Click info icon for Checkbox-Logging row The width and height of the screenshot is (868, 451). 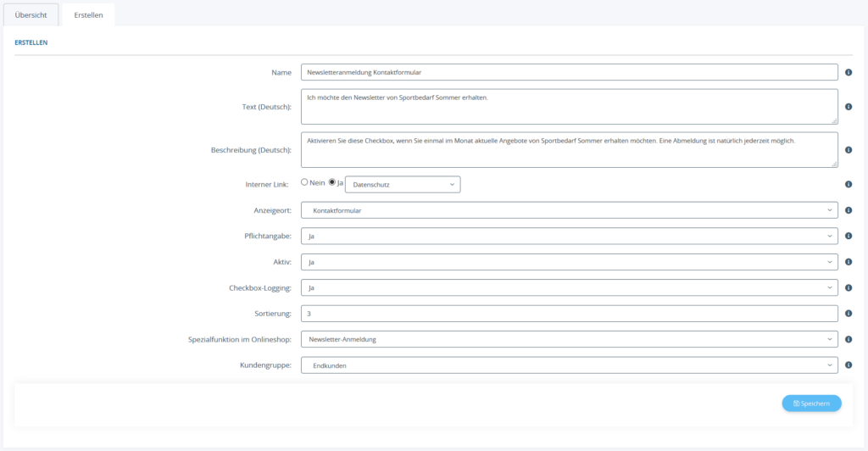tap(849, 288)
